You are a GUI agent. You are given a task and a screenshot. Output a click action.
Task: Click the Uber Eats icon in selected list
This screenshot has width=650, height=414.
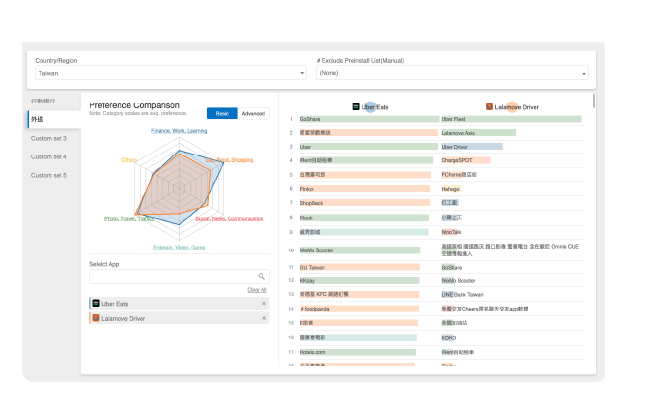coord(96,303)
